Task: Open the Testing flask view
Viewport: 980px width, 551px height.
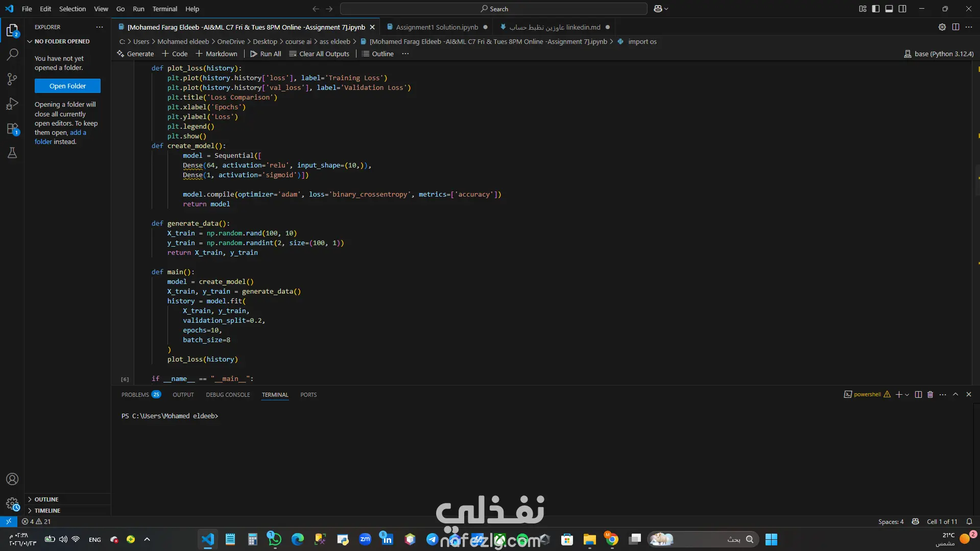Action: [x=12, y=153]
